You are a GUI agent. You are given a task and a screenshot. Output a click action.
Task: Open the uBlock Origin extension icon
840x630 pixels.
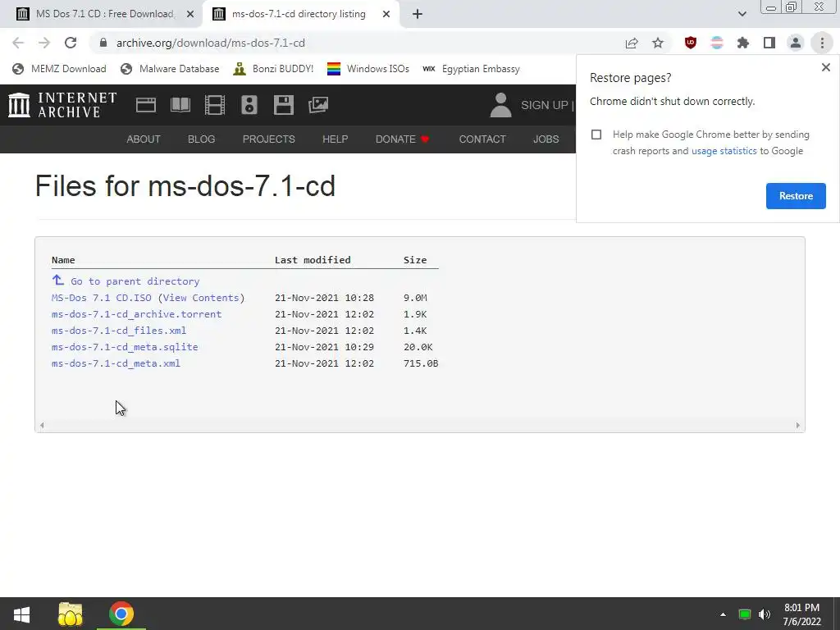pos(691,43)
